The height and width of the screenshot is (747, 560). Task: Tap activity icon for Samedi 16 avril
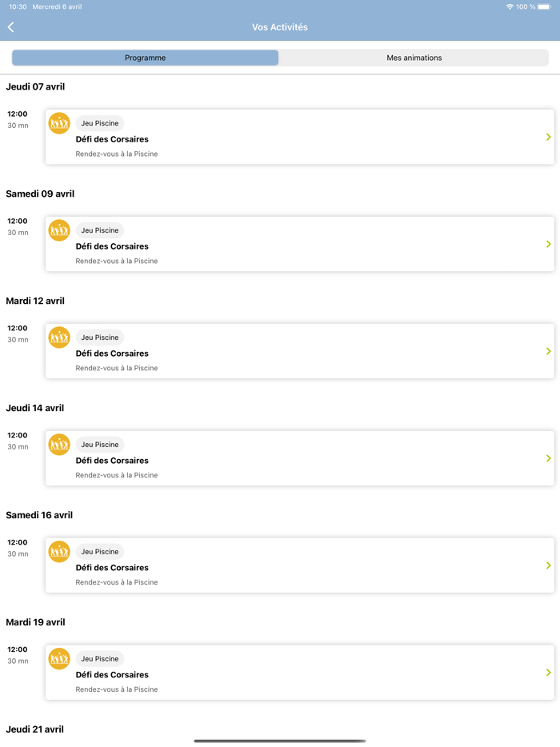59,552
